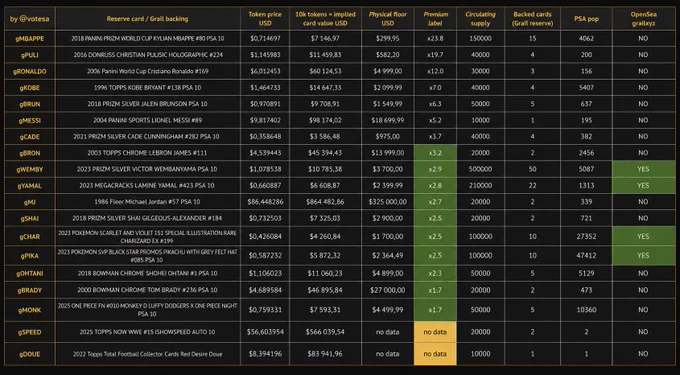Click the gBRUN ticker cell

[x=29, y=104]
